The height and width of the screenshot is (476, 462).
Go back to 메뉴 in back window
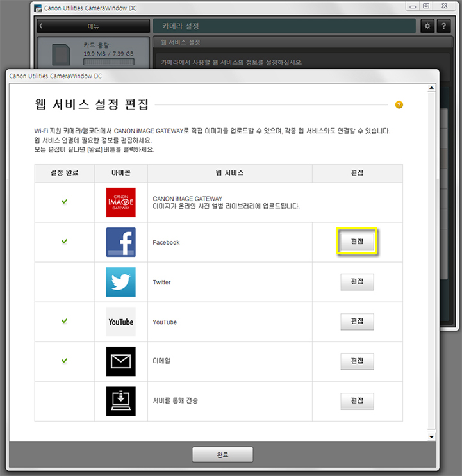point(93,26)
